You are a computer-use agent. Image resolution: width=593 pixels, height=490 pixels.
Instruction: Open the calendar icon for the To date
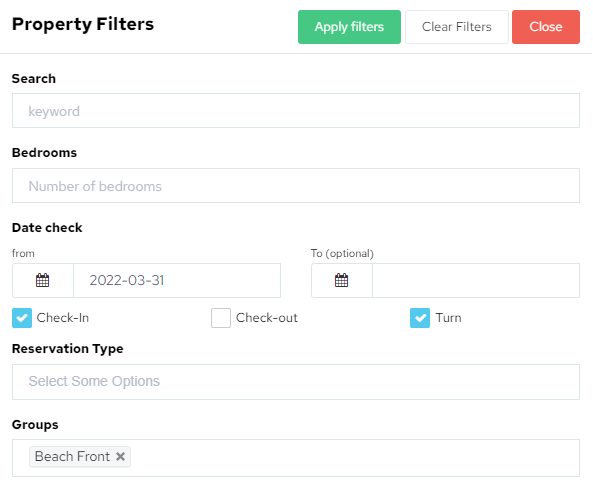click(x=342, y=281)
